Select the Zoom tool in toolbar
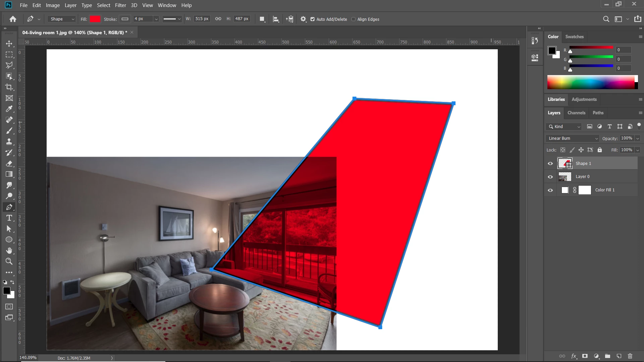Image resolution: width=644 pixels, height=362 pixels. [x=9, y=261]
